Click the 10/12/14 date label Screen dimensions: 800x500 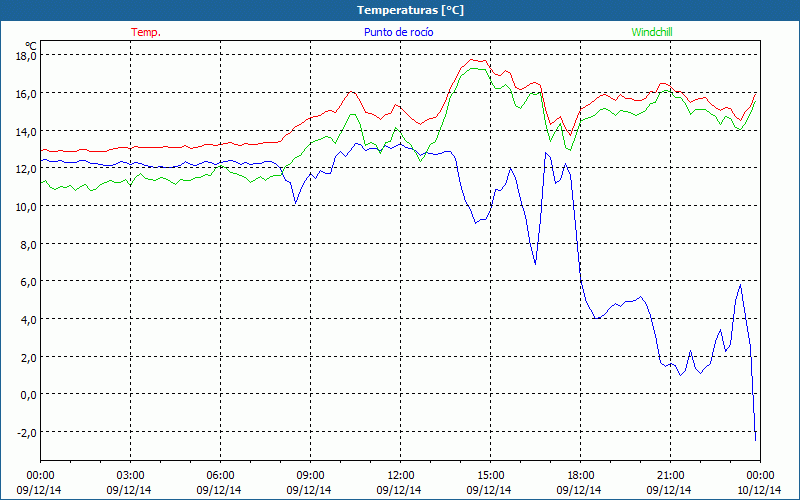(x=759, y=490)
